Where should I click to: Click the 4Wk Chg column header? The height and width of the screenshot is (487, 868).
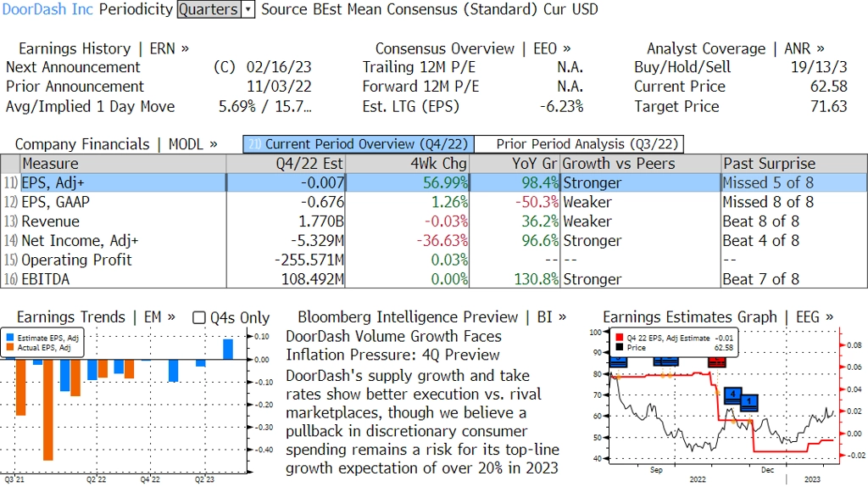[x=408, y=164]
